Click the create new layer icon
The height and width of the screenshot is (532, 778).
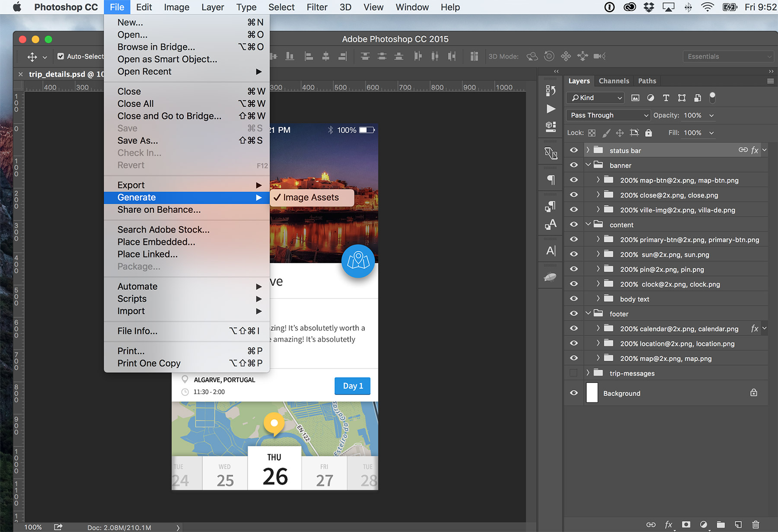pos(738,524)
